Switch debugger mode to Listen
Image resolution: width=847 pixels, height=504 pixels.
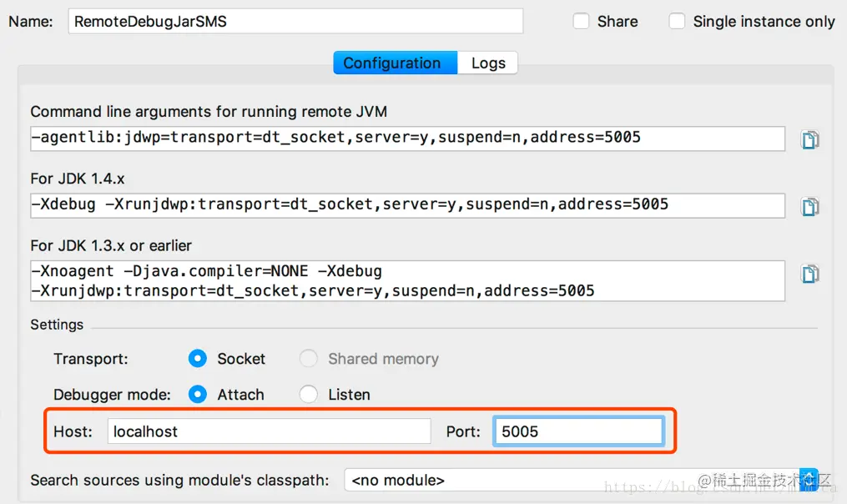click(x=309, y=395)
